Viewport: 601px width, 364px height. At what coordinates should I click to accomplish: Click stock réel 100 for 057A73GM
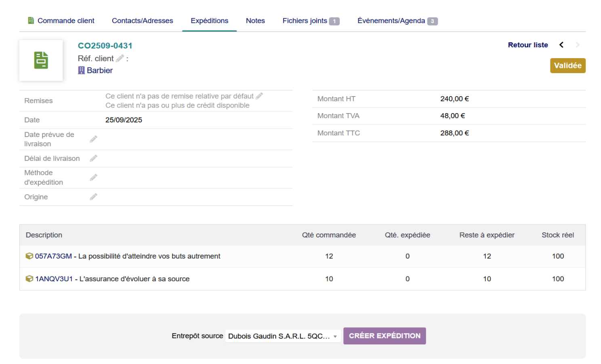(x=558, y=256)
